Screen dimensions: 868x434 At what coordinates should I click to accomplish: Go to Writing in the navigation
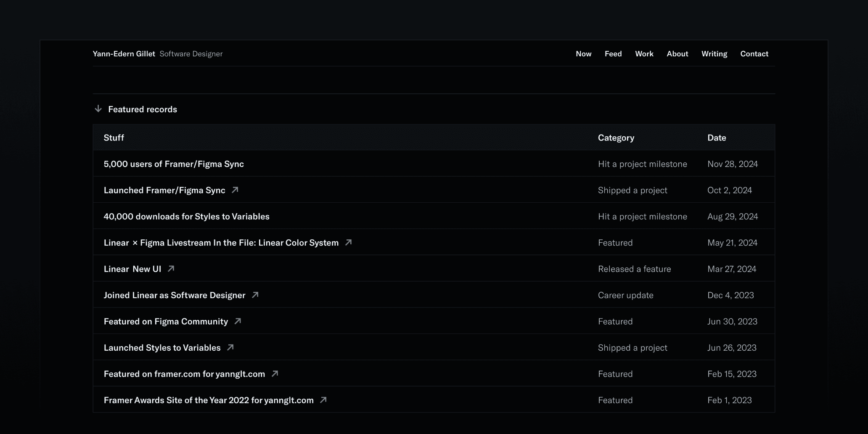[714, 54]
